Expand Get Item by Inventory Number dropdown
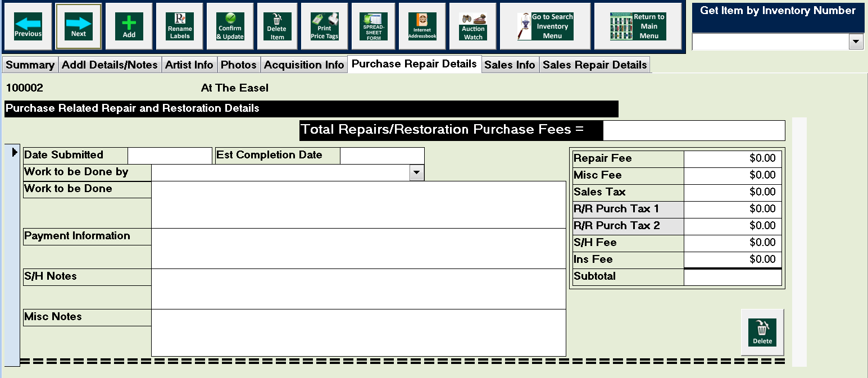This screenshot has width=868, height=378. tap(856, 42)
